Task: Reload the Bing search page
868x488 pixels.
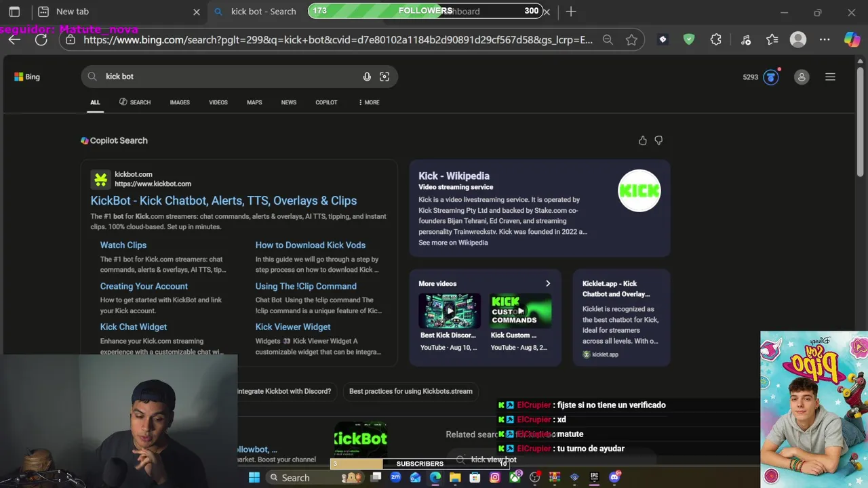Action: (x=41, y=40)
